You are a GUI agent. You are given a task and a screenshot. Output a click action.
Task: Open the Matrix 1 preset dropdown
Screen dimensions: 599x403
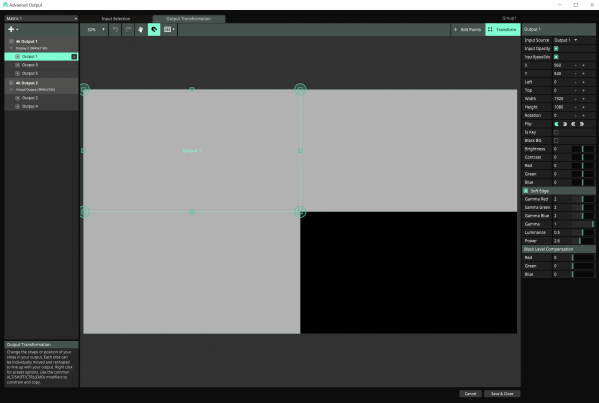click(41, 18)
